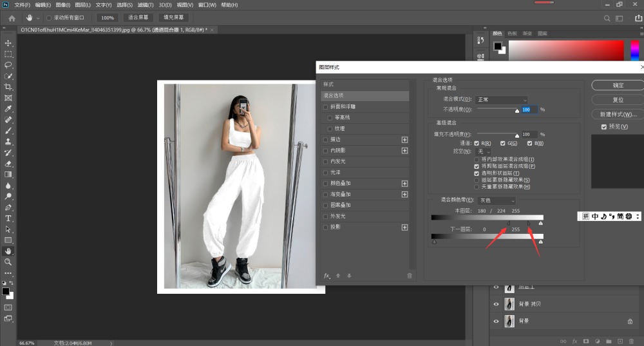Viewport: 644px width, 346px height.
Task: Select the Type tool
Action: coord(8,218)
